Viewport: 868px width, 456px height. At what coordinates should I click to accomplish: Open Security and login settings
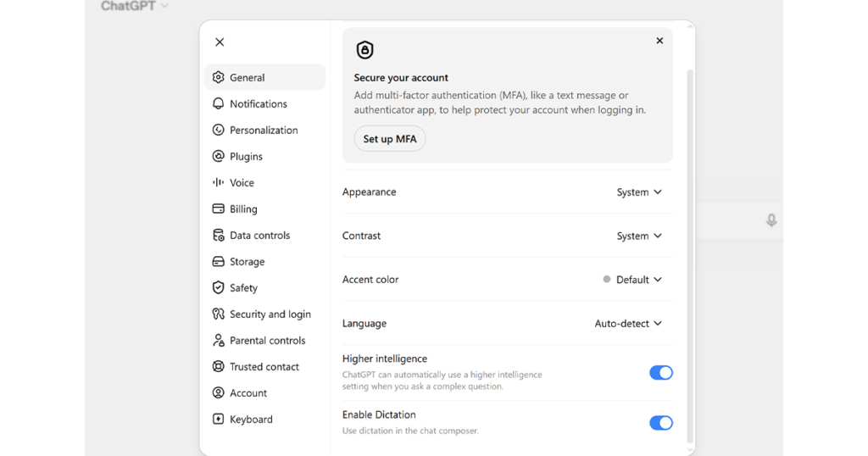pyautogui.click(x=264, y=314)
